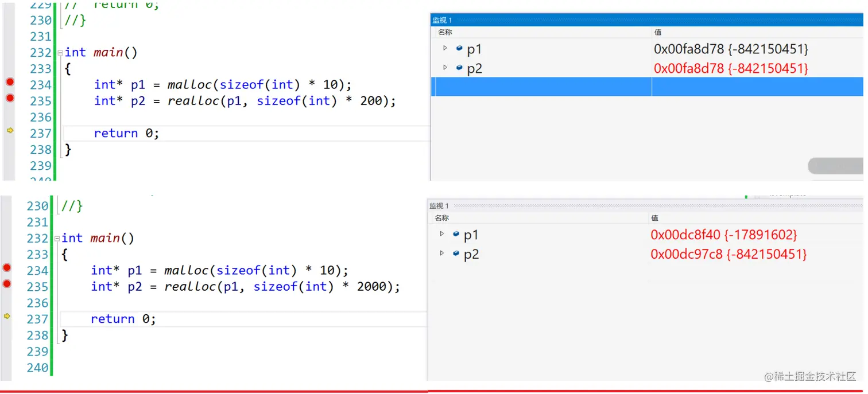Toggle line 234 breakpoint in upper editor
The image size is (868, 394).
[x=10, y=82]
